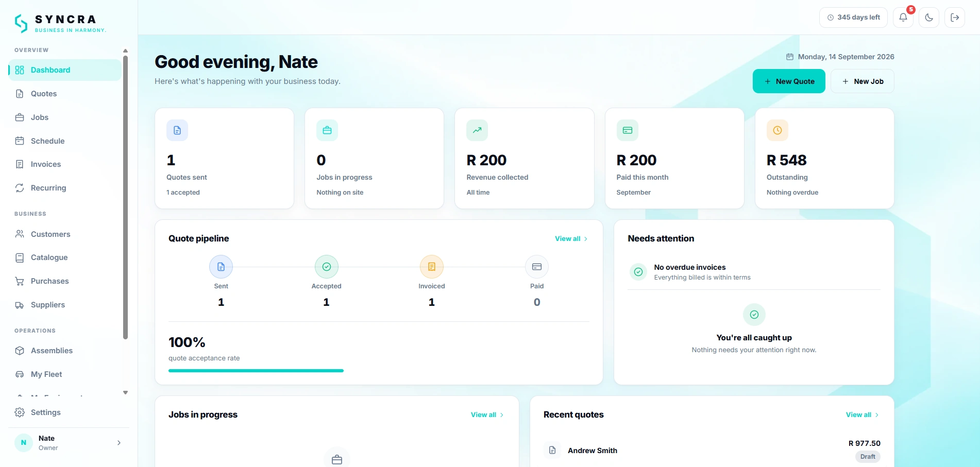Image resolution: width=980 pixels, height=467 pixels.
Task: Click the Paid stage icon in pipeline
Action: pyautogui.click(x=537, y=267)
